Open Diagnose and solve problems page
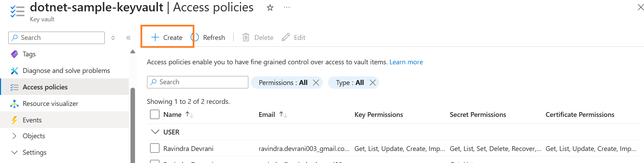This screenshot has width=644, height=163. (66, 70)
